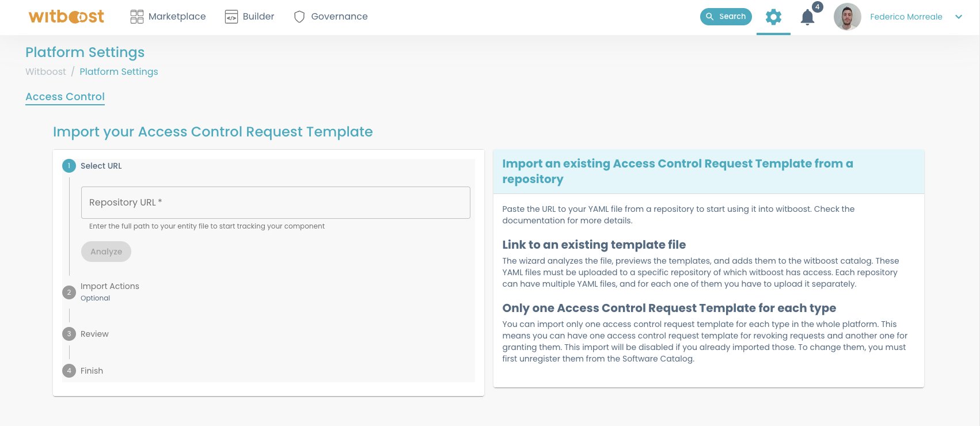Click the step 2 circle icon

(69, 292)
